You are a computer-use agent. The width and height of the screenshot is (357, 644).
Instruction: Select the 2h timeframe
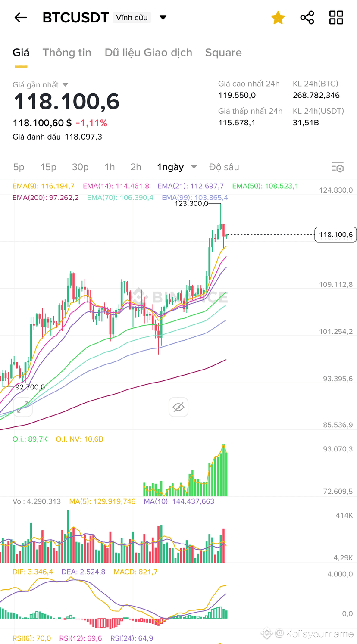[135, 167]
